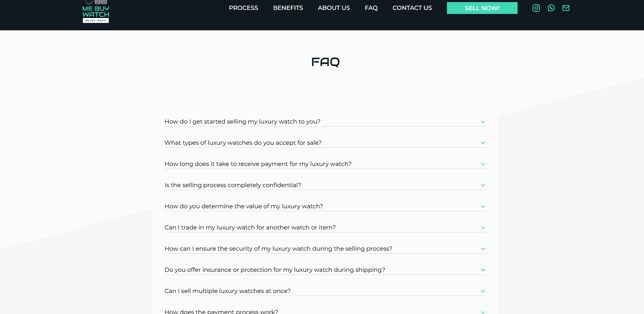The width and height of the screenshot is (644, 314).
Task: Expand chevron for payment time question
Action: click(x=483, y=164)
